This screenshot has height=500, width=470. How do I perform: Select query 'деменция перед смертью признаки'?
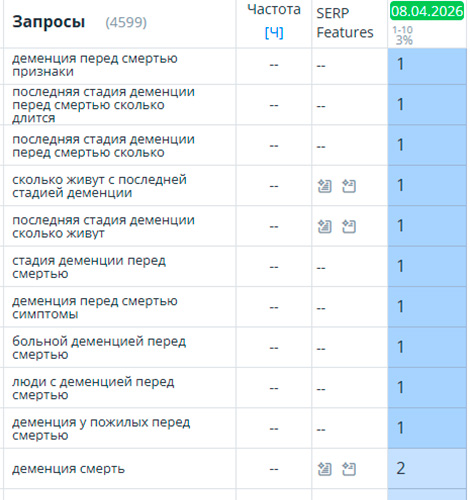point(95,65)
